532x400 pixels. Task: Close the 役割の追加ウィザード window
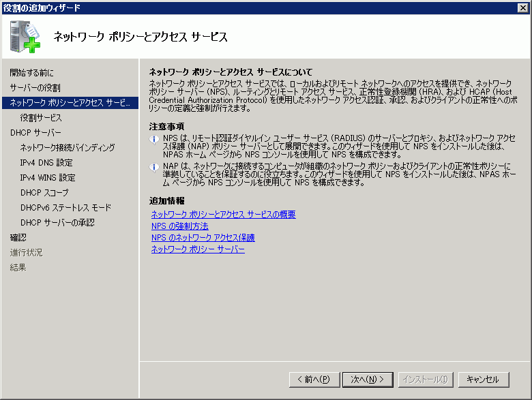pos(523,7)
